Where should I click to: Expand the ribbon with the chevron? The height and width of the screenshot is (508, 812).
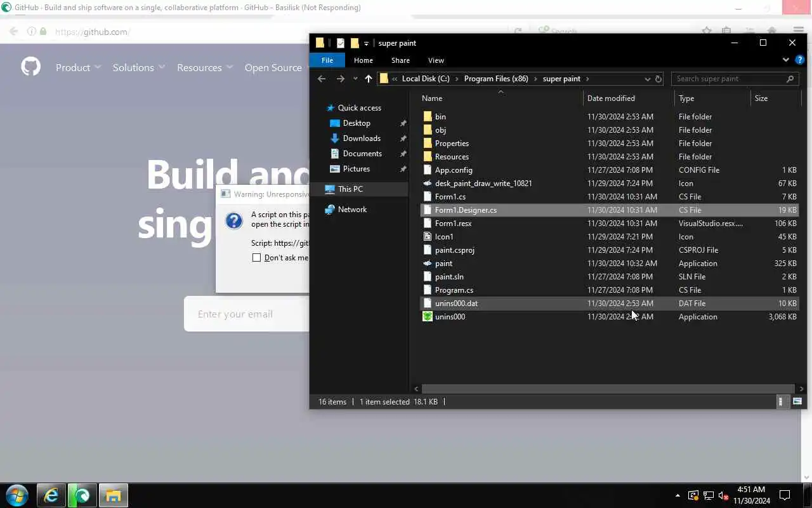click(x=785, y=60)
